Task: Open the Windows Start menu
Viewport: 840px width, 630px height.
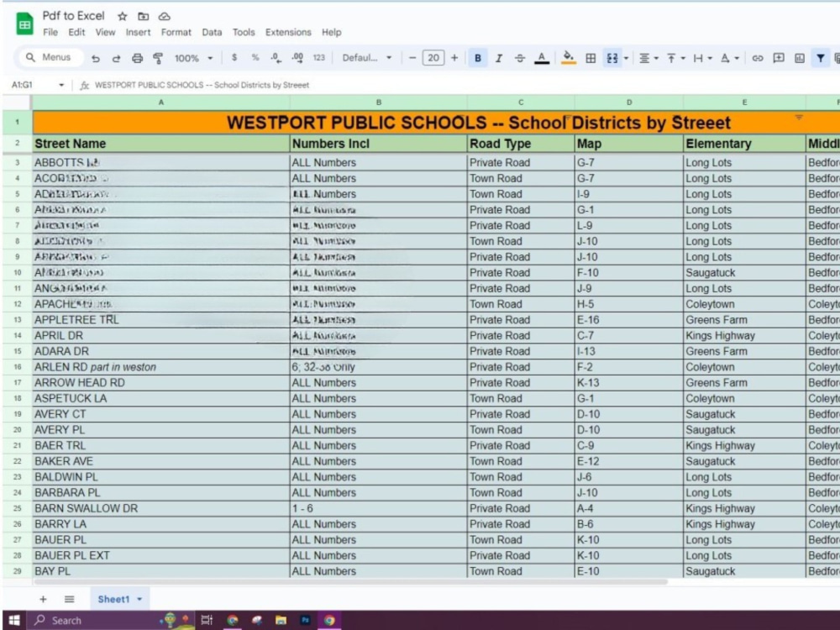Action: tap(14, 621)
